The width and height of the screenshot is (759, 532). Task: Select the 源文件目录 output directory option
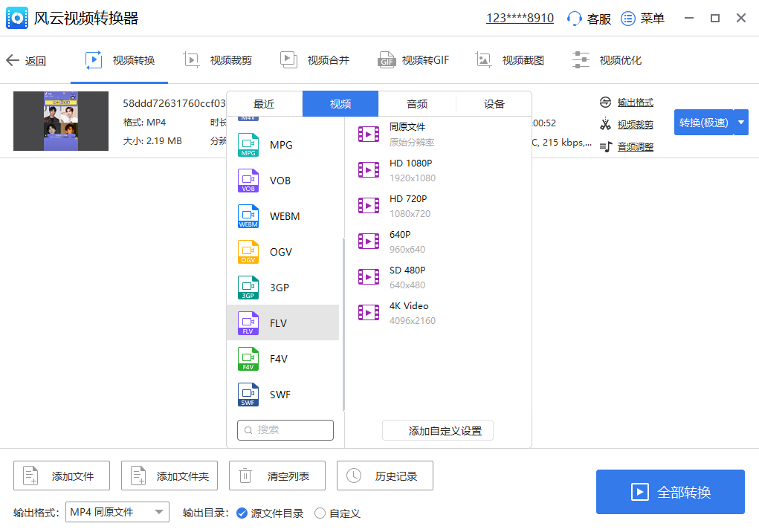[x=242, y=513]
